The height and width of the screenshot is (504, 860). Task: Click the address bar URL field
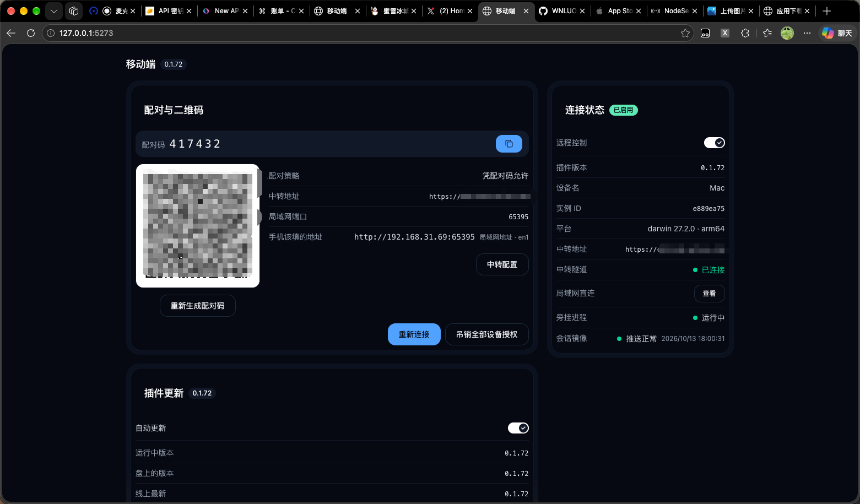(369, 33)
